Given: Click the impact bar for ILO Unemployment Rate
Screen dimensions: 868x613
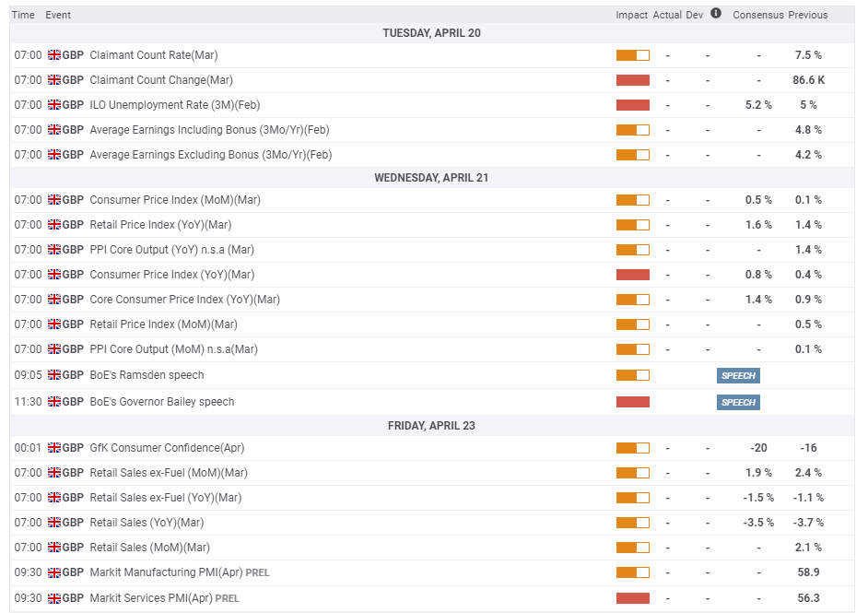Looking at the screenshot, I should point(632,105).
